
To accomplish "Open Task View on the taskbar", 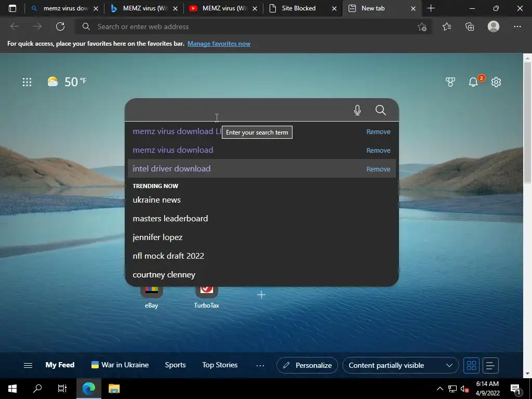I will pos(62,389).
